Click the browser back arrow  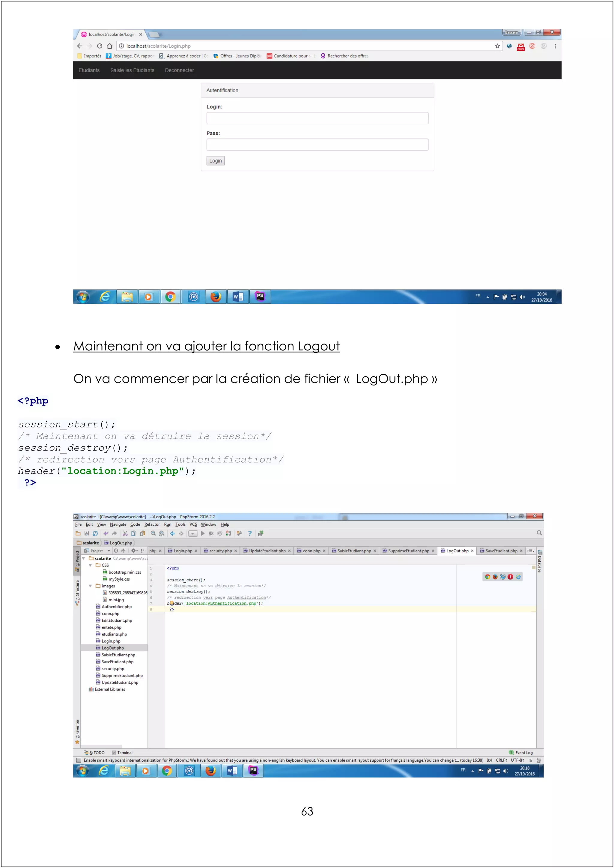79,46
